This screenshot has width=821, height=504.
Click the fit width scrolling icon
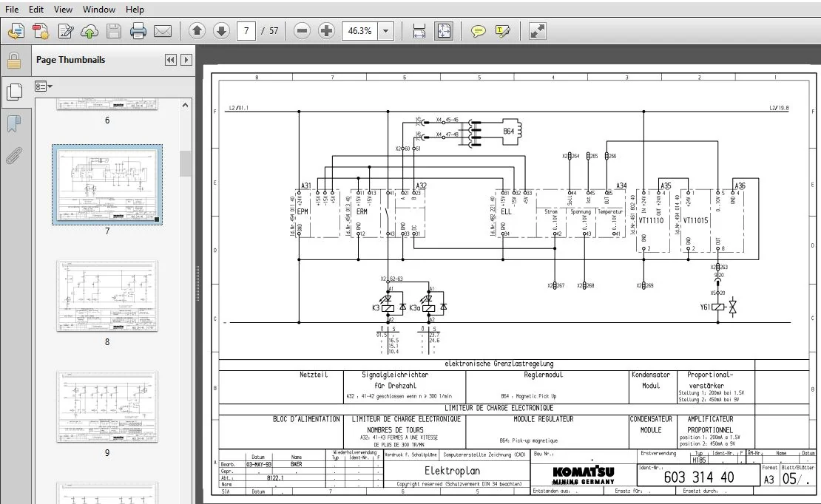(419, 31)
